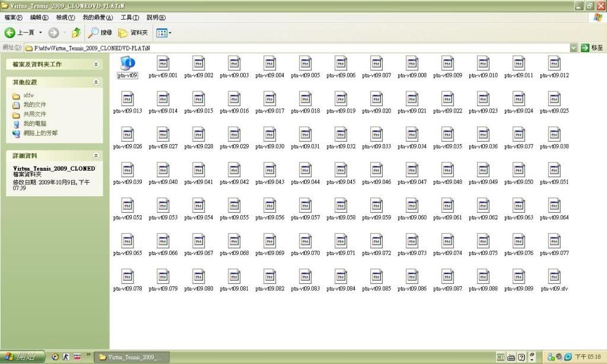
Task: Open the 搜尋 search tool
Action: click(100, 33)
